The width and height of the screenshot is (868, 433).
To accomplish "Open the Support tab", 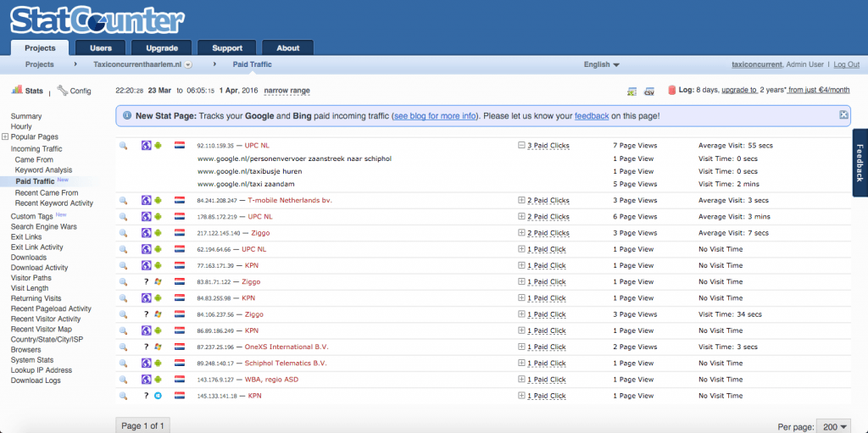I will (227, 48).
